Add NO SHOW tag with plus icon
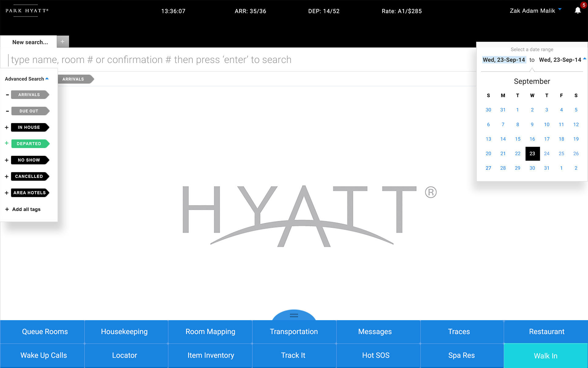The height and width of the screenshot is (368, 588). (x=7, y=160)
